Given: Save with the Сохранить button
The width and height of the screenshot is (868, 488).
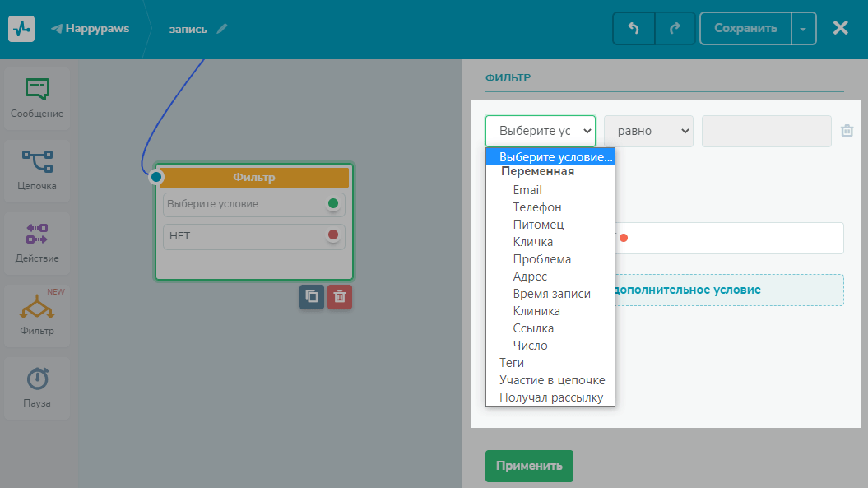Looking at the screenshot, I should [745, 28].
